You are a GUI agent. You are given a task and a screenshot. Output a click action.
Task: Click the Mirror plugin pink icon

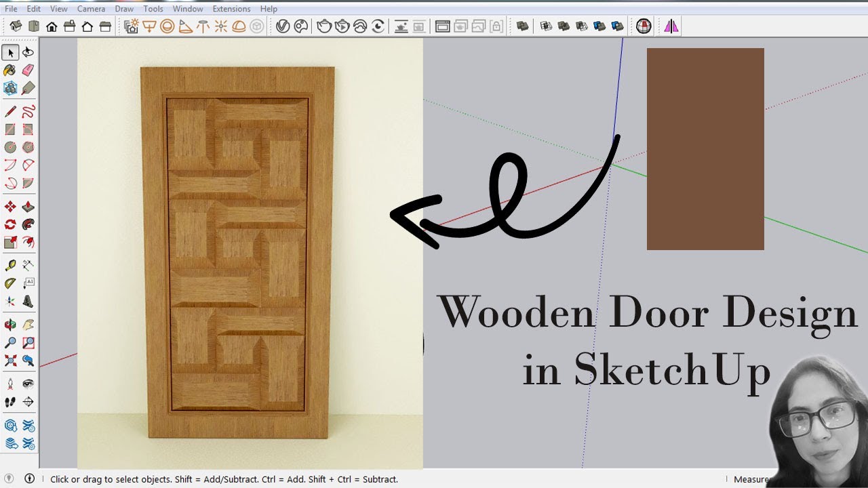671,26
